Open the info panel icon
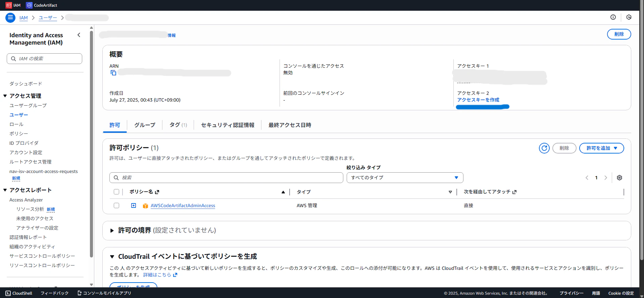Screen dimensions: 644x298 tap(613, 17)
